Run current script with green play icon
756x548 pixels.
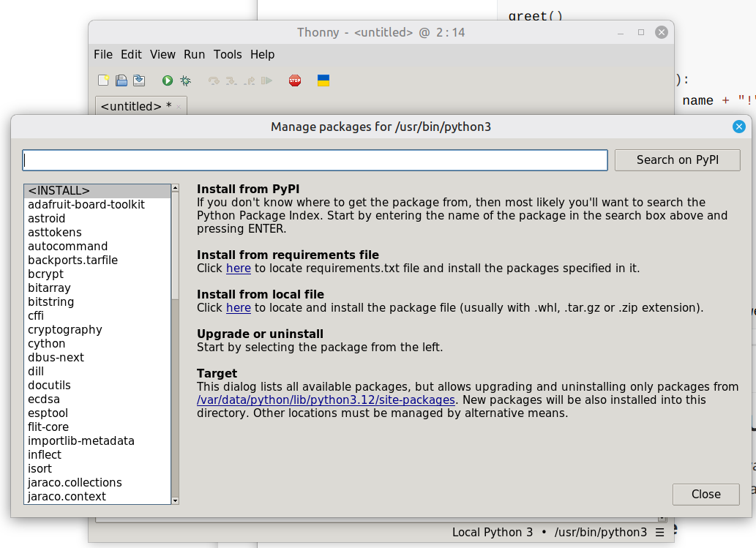(x=168, y=80)
